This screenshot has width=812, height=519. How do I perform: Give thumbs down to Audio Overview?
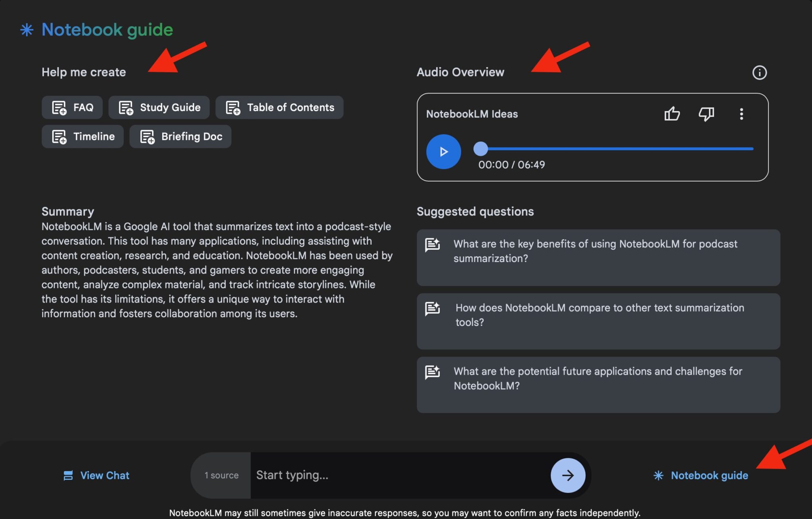click(x=706, y=114)
